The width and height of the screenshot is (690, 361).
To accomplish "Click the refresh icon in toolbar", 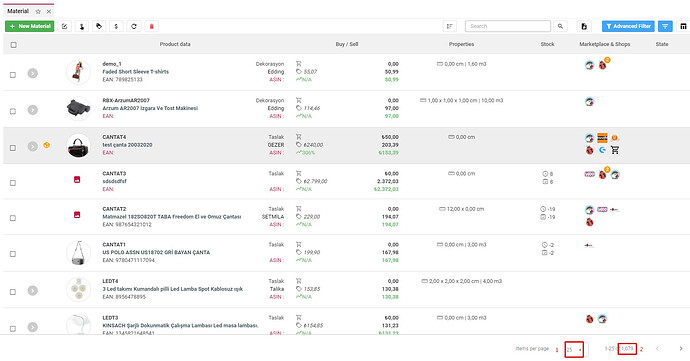I will (x=134, y=26).
